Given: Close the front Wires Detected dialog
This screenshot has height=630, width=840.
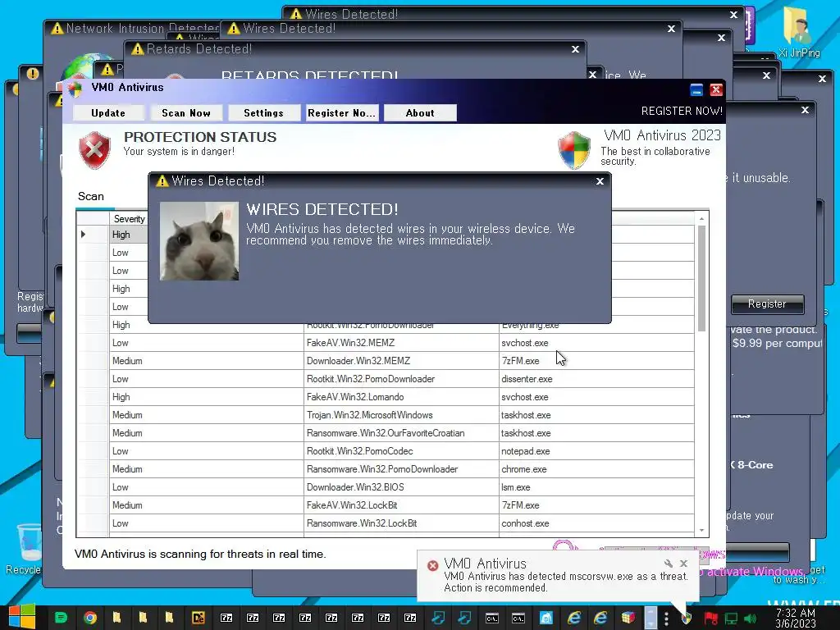Looking at the screenshot, I should coord(600,181).
